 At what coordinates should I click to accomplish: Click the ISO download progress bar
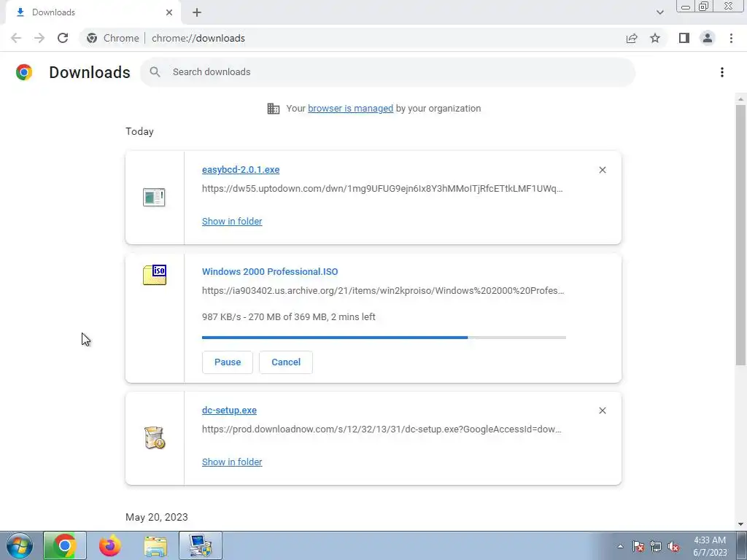pyautogui.click(x=384, y=338)
